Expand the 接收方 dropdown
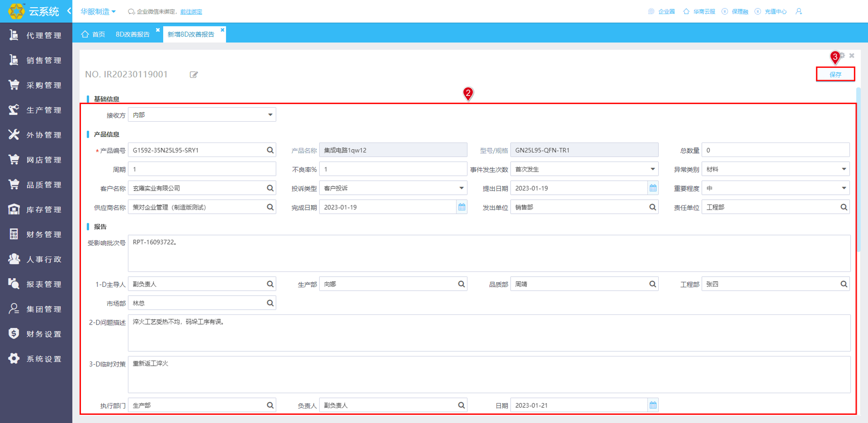The image size is (868, 423). pyautogui.click(x=270, y=115)
